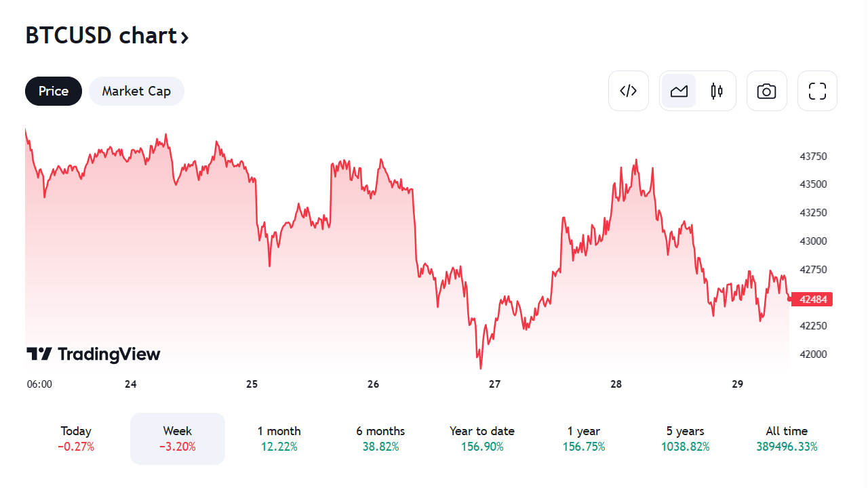Switch to candlestick chart view
The width and height of the screenshot is (868, 488).
click(717, 91)
